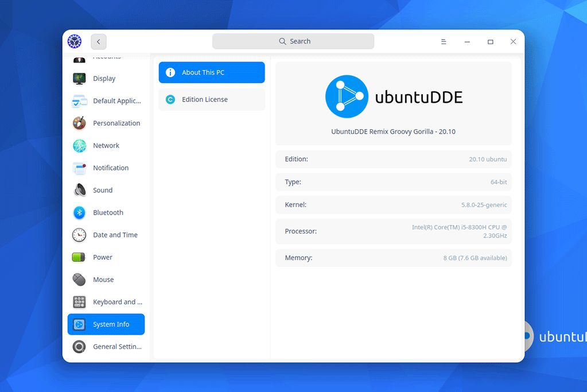Screen dimensions: 587x392
Task: Click the Edition: label
Action: (x=297, y=159)
